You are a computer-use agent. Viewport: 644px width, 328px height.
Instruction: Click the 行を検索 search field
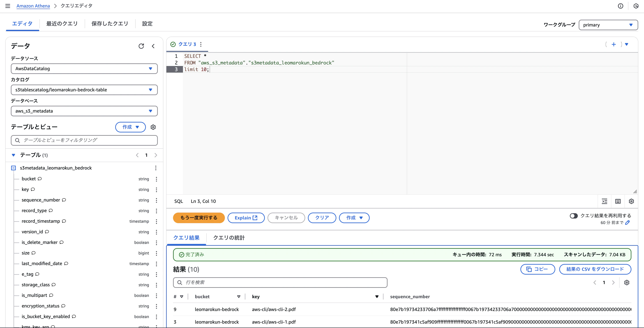(280, 283)
